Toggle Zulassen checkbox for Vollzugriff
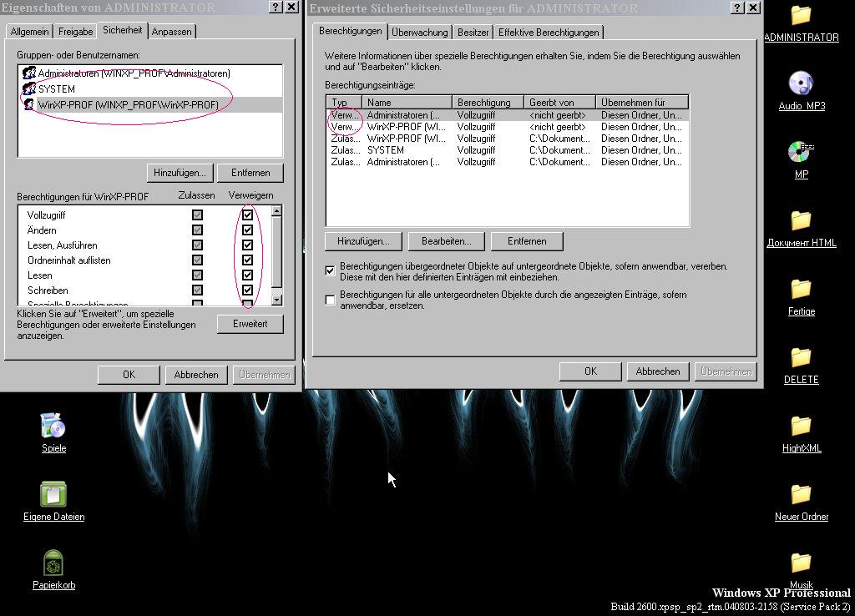This screenshot has height=616, width=855. coord(197,215)
